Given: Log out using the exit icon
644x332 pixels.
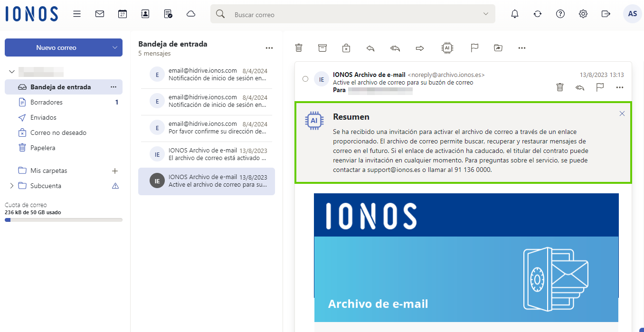Looking at the screenshot, I should (x=606, y=14).
